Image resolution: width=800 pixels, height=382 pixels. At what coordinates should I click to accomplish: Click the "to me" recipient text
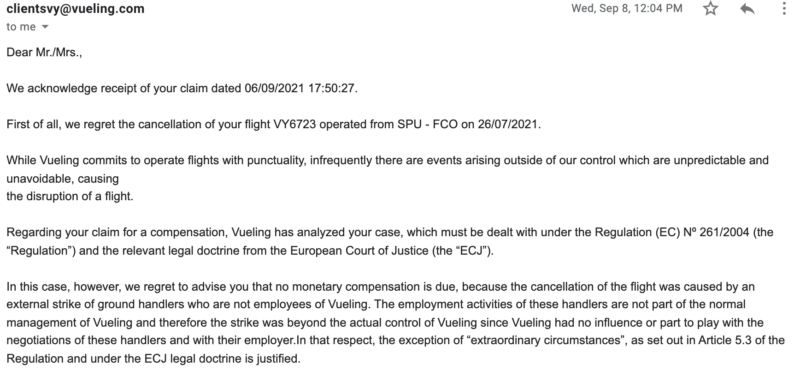pyautogui.click(x=21, y=27)
